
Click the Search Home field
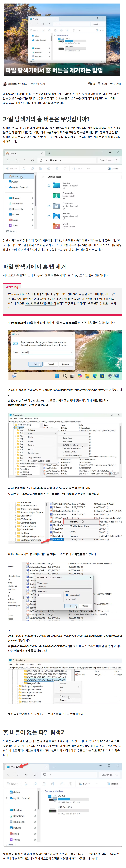109,160
